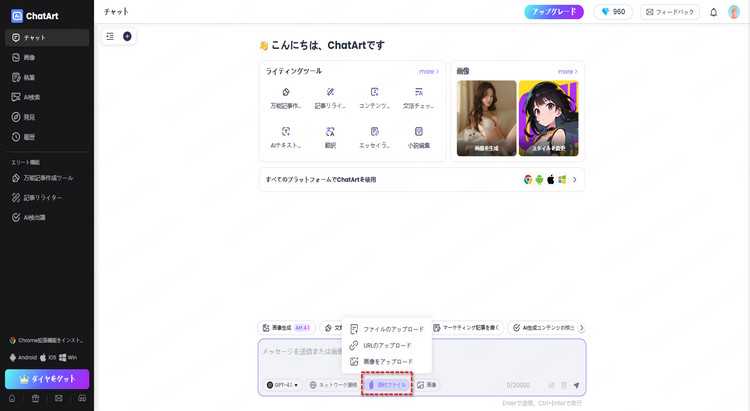The width and height of the screenshot is (750, 411).
Task: Open 履歴 history in the sidebar
Action: click(47, 137)
